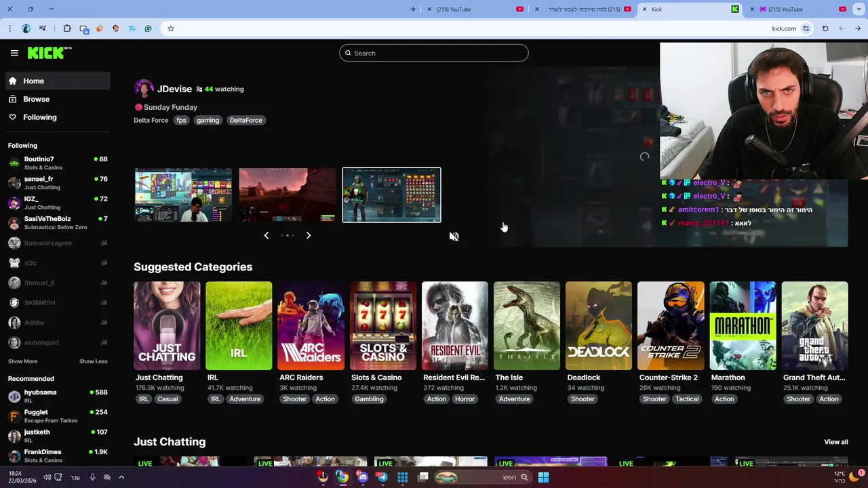This screenshot has height=488, width=868.
Task: Open offline channel xQc in sidebar
Action: (58, 263)
